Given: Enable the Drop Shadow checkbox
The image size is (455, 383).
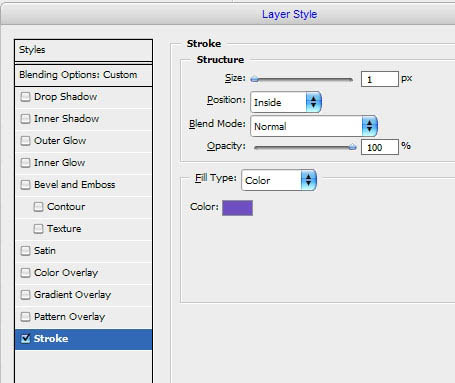Looking at the screenshot, I should pos(25,97).
